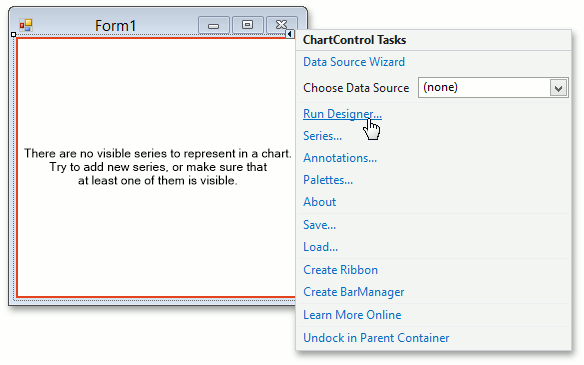Close the Form1 window
Viewport: 584px width, 365px height.
pyautogui.click(x=282, y=25)
